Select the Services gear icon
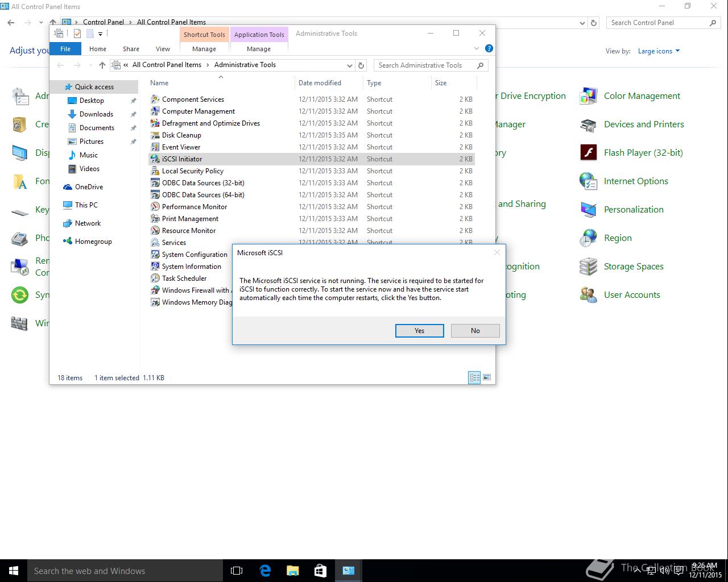Image resolution: width=728 pixels, height=582 pixels. pyautogui.click(x=155, y=243)
